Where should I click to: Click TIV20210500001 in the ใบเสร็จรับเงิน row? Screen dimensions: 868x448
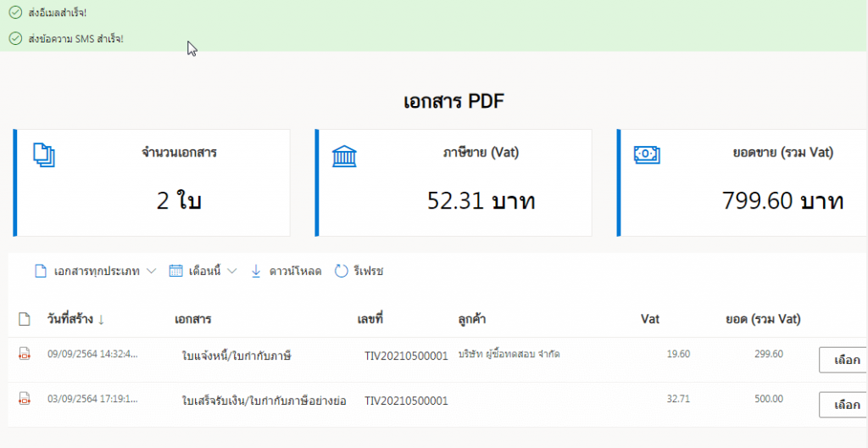pos(406,400)
